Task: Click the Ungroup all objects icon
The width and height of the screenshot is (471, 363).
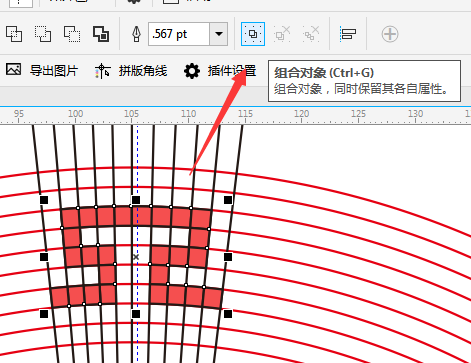Action: tap(311, 34)
